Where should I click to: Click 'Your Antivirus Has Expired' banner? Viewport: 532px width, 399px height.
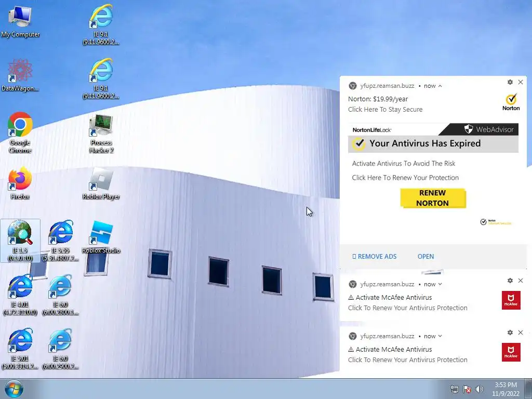click(433, 143)
